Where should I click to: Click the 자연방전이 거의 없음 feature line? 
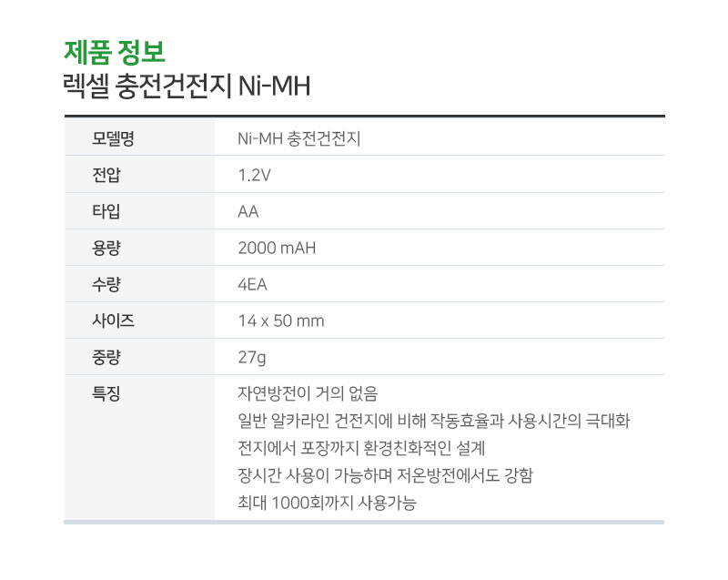pos(308,393)
